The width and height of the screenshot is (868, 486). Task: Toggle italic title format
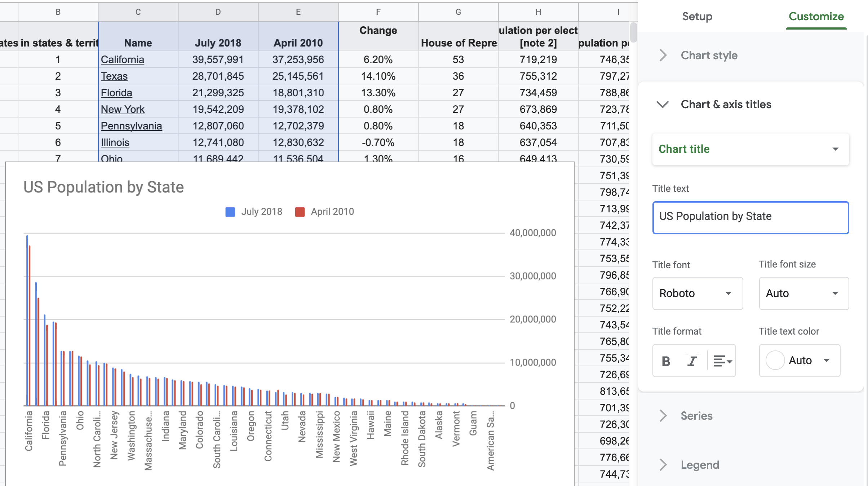692,361
